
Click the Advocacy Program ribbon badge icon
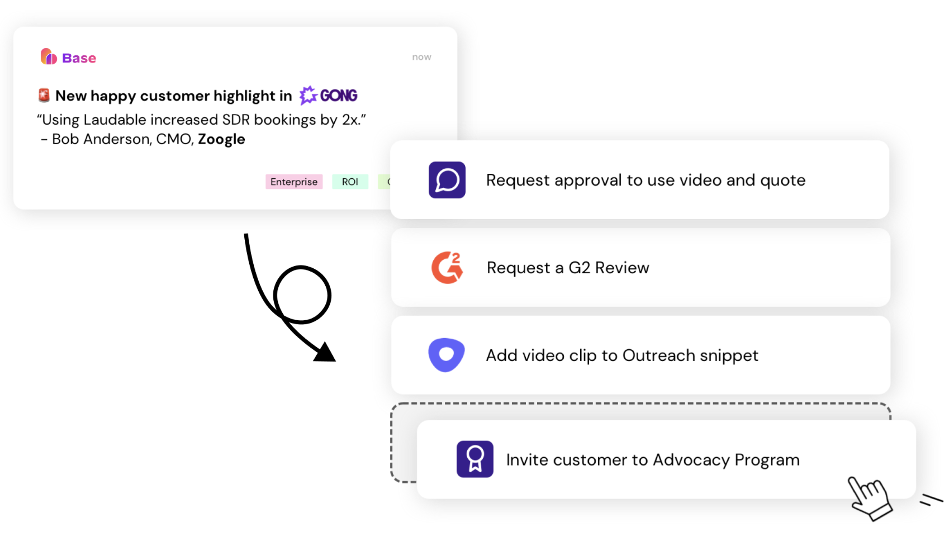474,459
